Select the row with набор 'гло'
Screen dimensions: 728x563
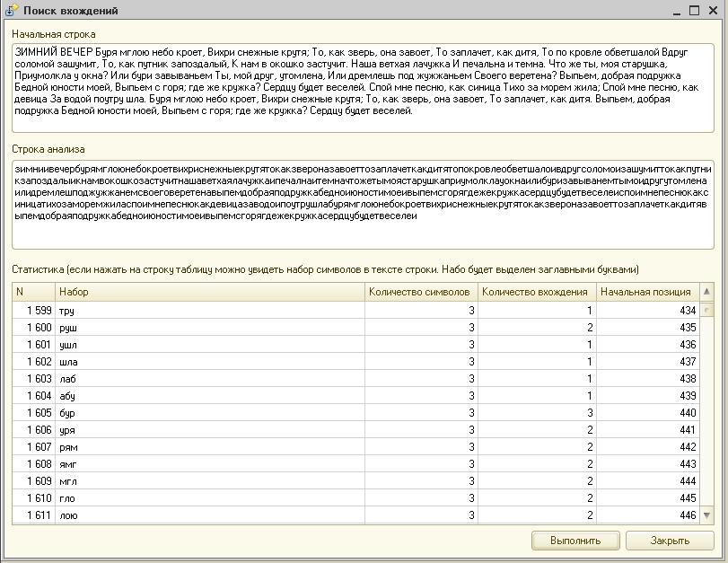(355, 498)
